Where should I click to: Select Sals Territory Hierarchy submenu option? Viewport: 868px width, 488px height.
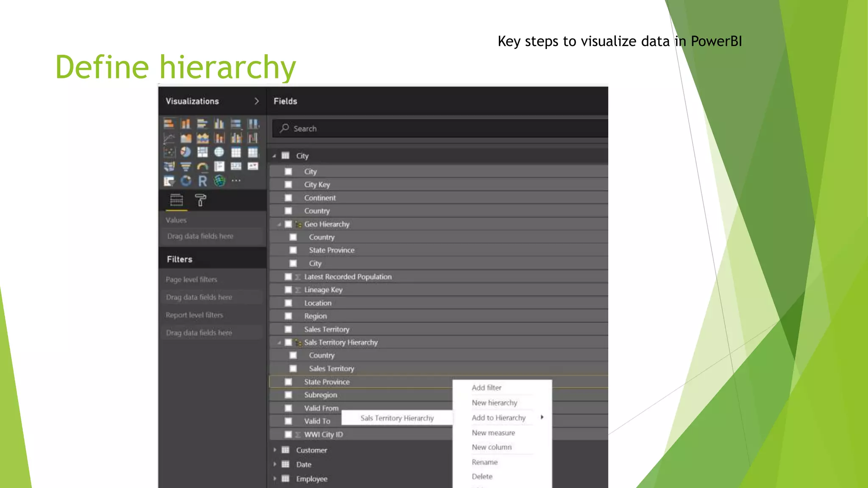point(397,418)
